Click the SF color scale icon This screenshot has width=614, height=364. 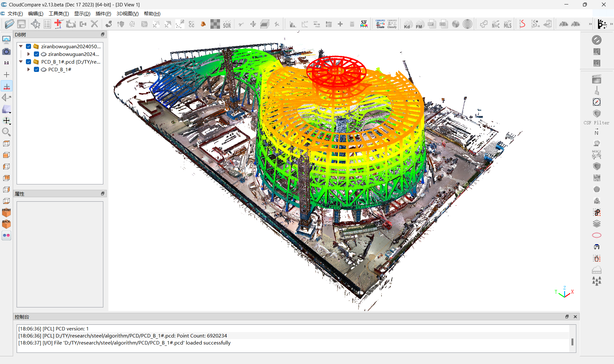(364, 24)
